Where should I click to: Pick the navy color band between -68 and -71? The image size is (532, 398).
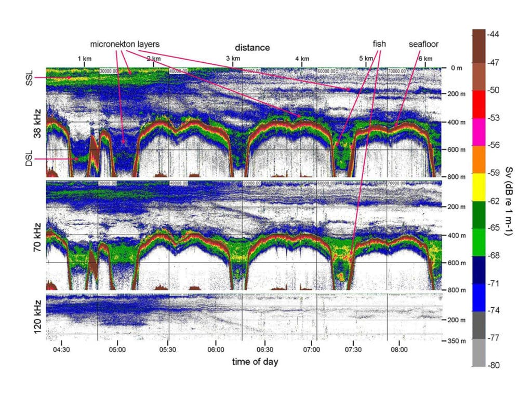478,269
